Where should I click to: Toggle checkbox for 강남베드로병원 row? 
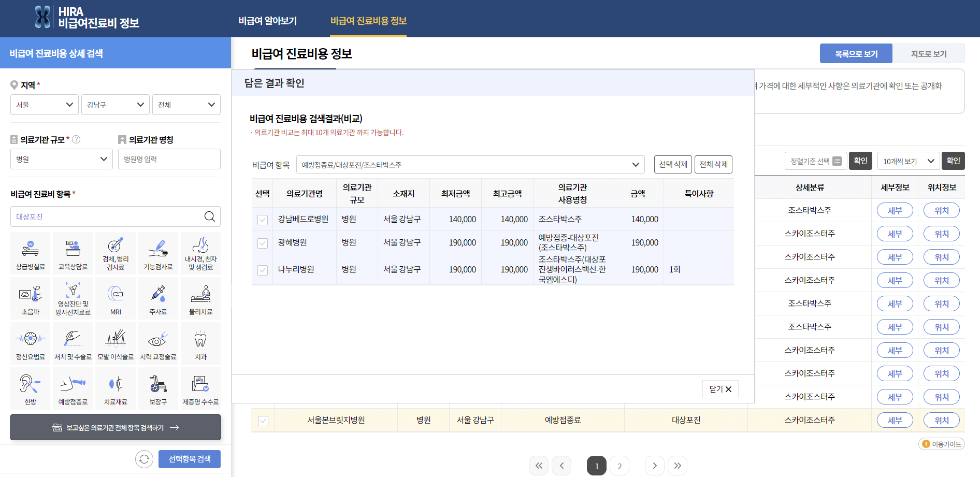click(263, 220)
